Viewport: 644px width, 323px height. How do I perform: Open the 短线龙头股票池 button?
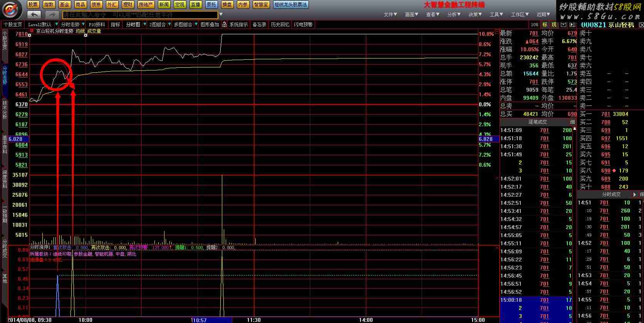291,5
